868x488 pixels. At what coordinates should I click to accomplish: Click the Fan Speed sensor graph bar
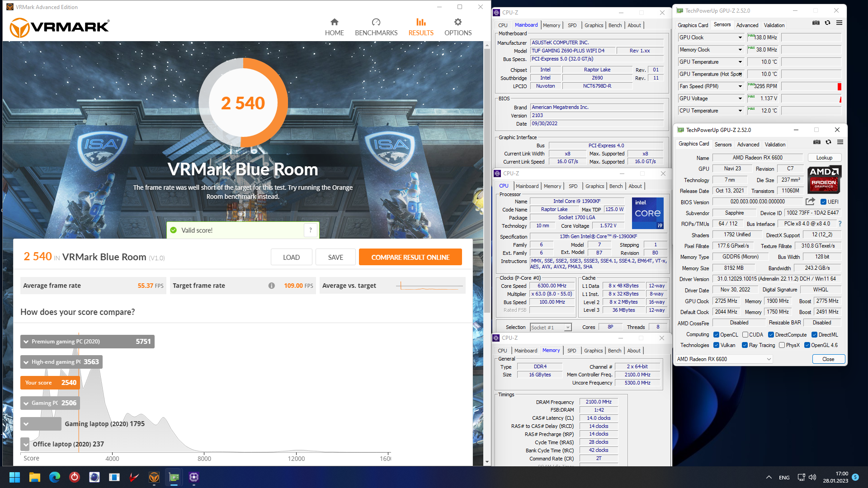click(811, 86)
